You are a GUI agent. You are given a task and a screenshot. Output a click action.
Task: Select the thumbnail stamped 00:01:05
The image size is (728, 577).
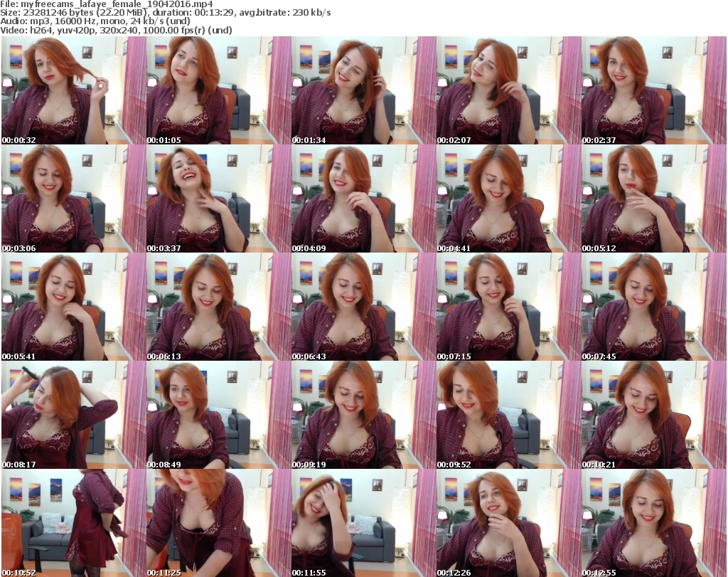tap(219, 90)
